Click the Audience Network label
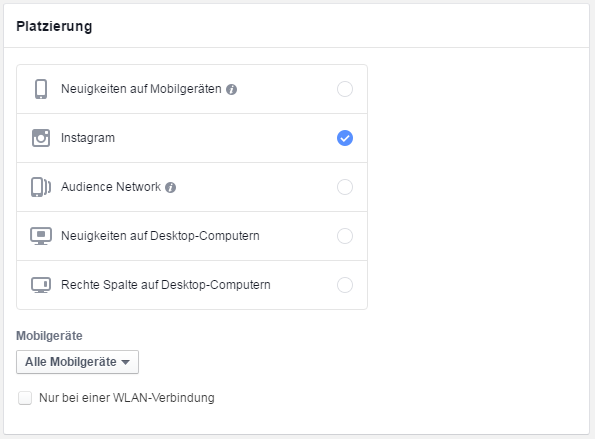595x439 pixels. [x=111, y=187]
